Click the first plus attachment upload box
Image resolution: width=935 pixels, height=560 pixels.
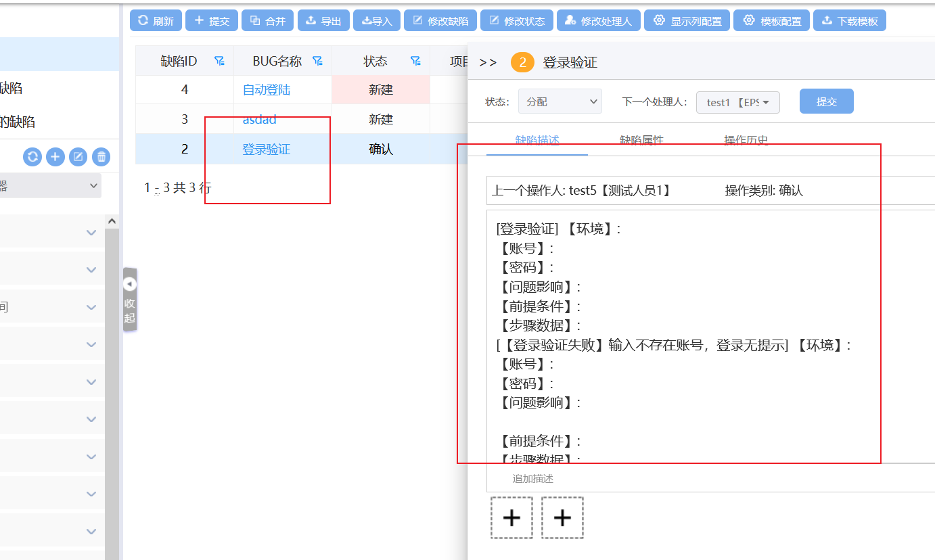(511, 518)
